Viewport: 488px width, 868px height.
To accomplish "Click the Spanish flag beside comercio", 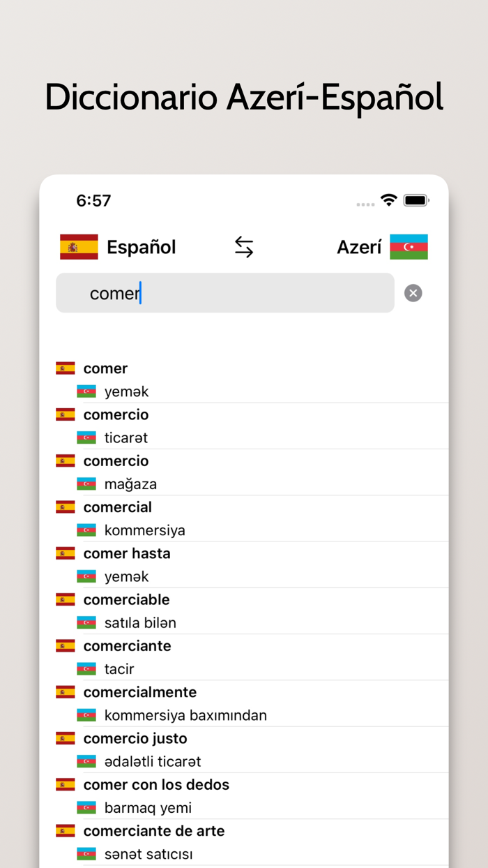I will 65,414.
